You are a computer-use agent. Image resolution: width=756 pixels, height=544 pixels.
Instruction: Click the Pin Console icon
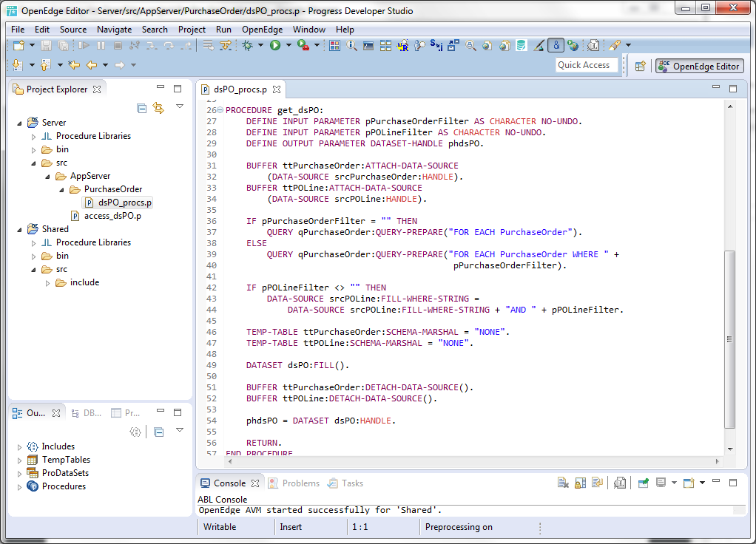click(x=643, y=483)
